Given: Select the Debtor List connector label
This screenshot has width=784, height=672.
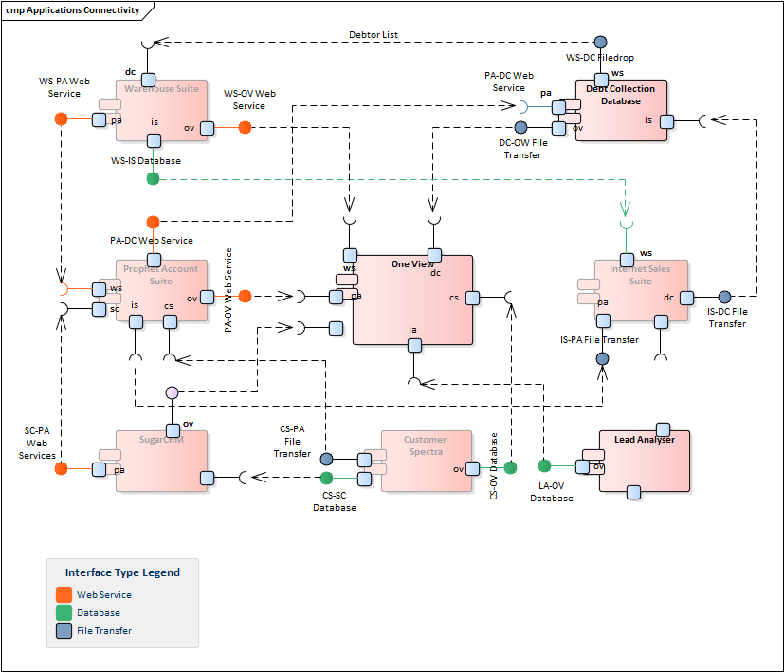Looking at the screenshot, I should (374, 35).
